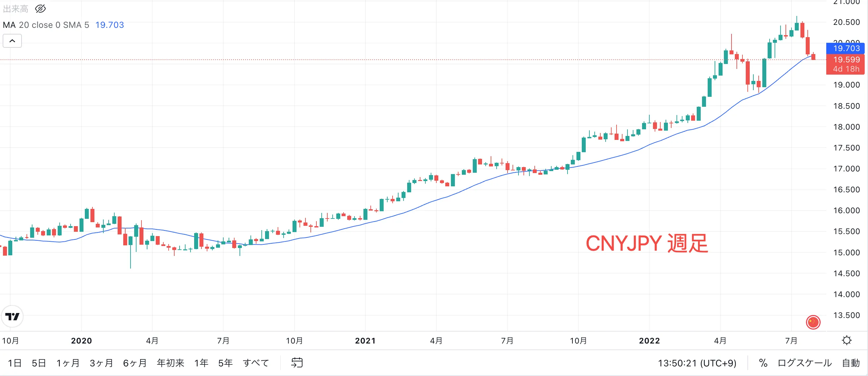The width and height of the screenshot is (868, 376).
Task: Select the 5日 time range
Action: [x=39, y=363]
